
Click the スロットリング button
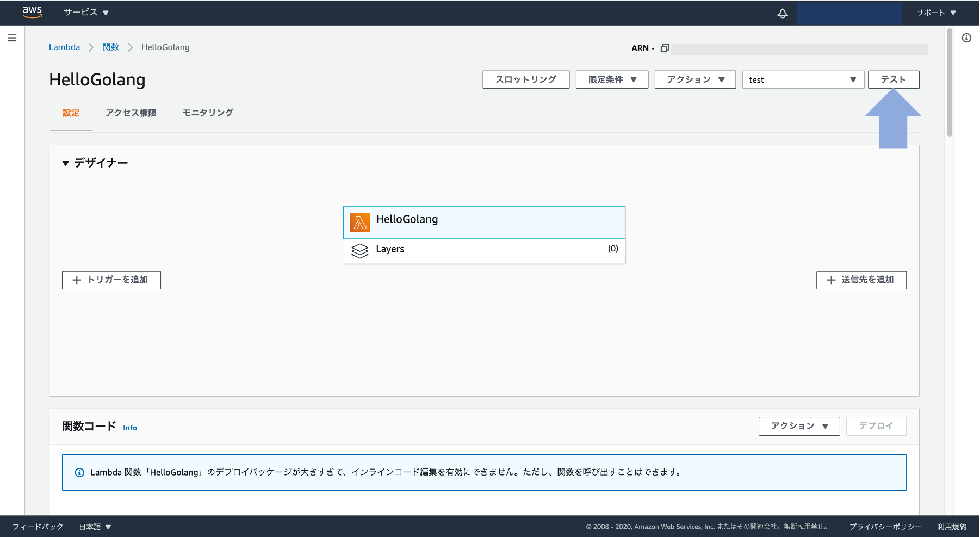526,79
